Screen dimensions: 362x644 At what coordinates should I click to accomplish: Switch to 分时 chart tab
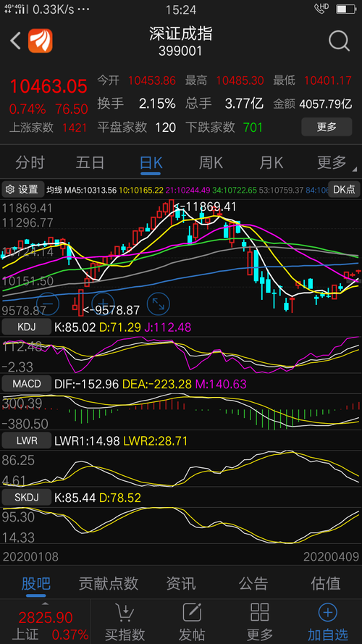[x=30, y=163]
